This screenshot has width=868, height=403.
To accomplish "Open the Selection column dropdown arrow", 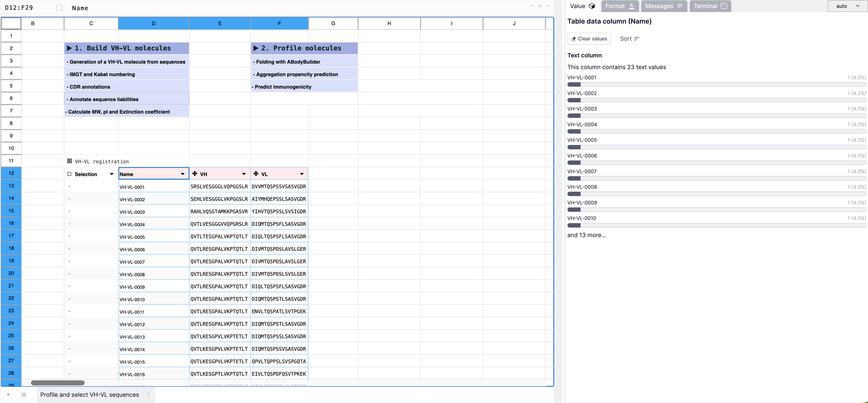I will (111, 174).
